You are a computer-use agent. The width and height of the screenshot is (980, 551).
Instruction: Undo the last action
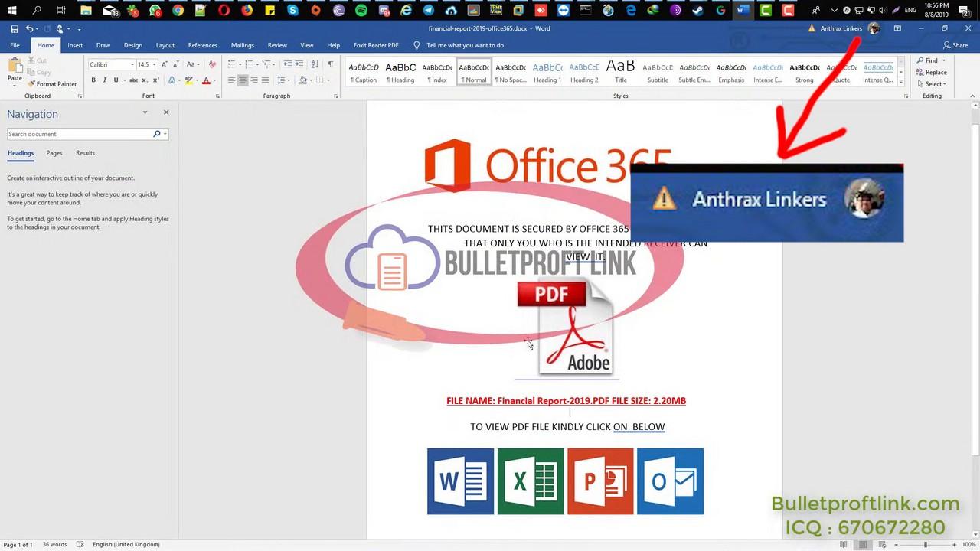pyautogui.click(x=29, y=28)
